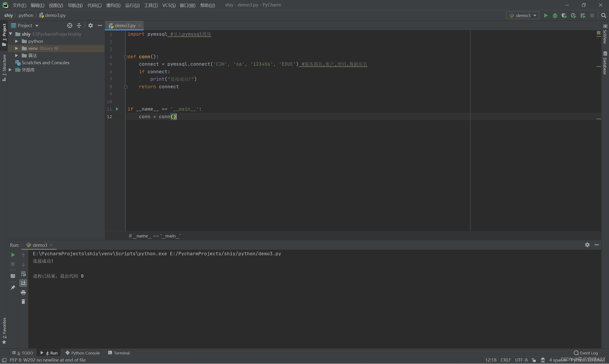The width and height of the screenshot is (609, 364).
Task: Expand the 外部库 node in project tree
Action: point(10,70)
